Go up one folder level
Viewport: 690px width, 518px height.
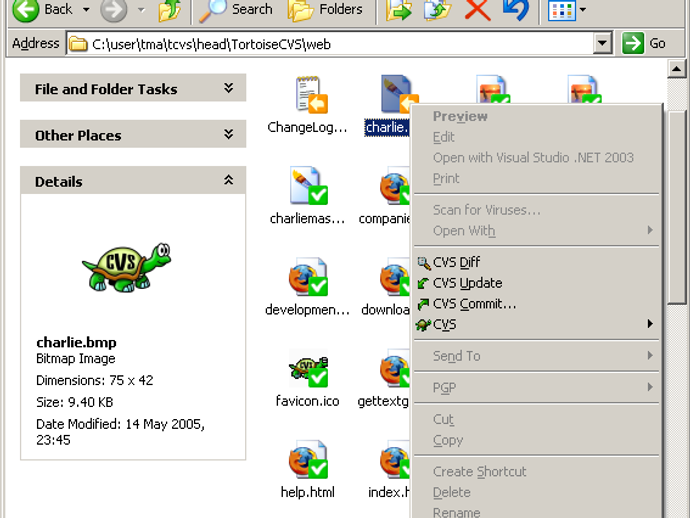click(x=169, y=10)
